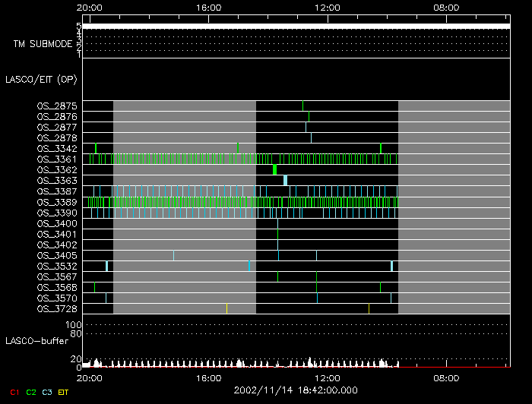Image resolution: width=532 pixels, height=404 pixels.
Task: Click the green C2 legend entry
Action: pyautogui.click(x=30, y=392)
